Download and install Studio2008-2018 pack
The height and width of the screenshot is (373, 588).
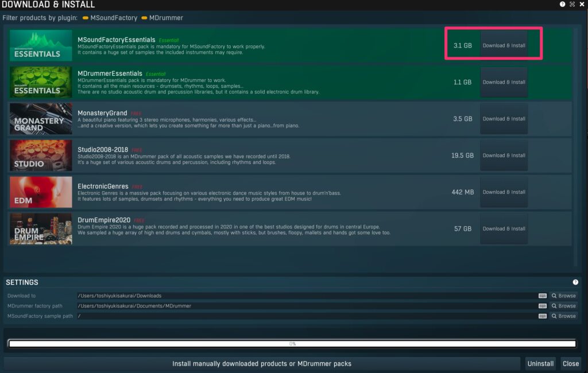pyautogui.click(x=504, y=156)
